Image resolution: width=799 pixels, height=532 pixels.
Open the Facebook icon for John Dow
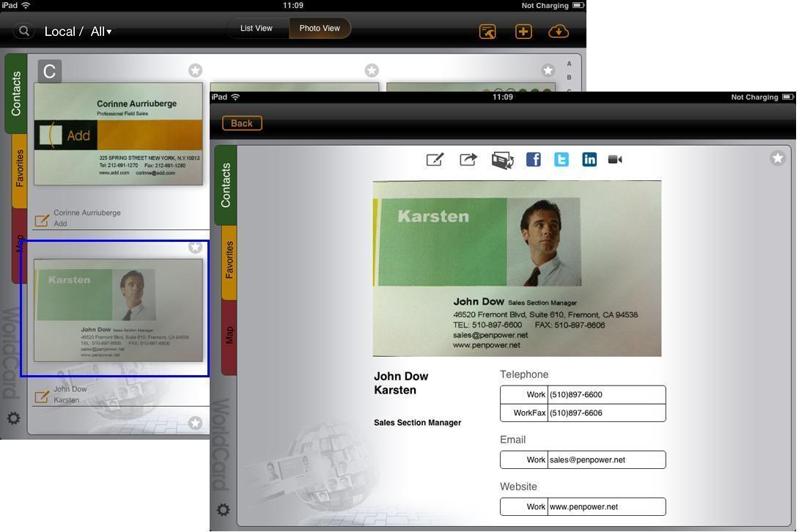(x=534, y=160)
